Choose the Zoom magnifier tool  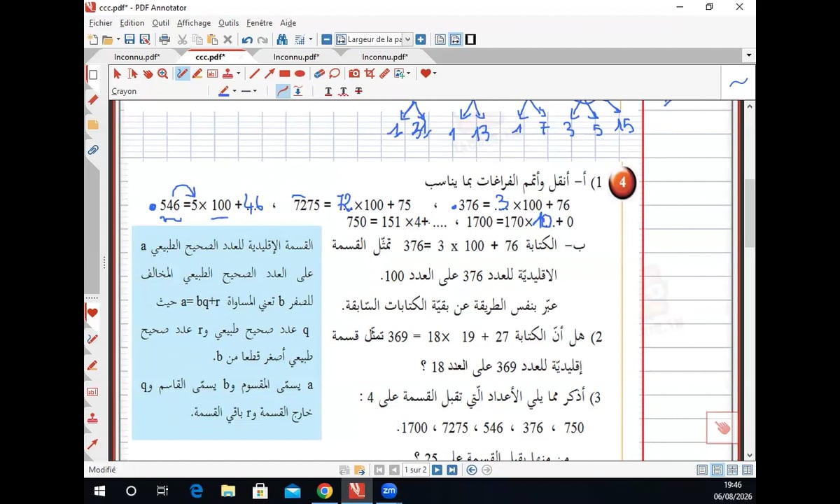[163, 73]
